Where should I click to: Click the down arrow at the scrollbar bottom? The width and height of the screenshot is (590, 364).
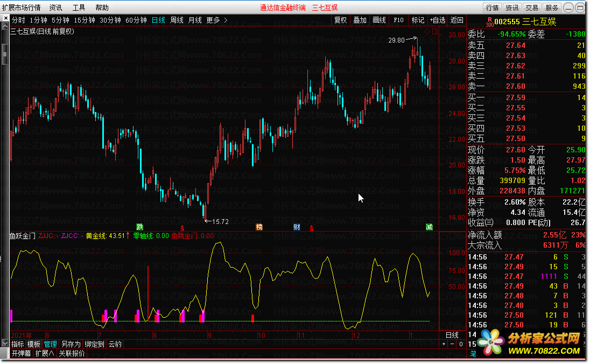pyautogui.click(x=5, y=343)
